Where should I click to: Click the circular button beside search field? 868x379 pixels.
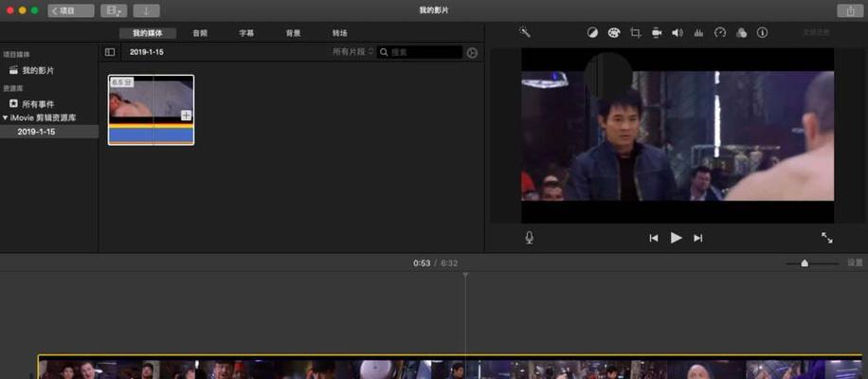[472, 52]
